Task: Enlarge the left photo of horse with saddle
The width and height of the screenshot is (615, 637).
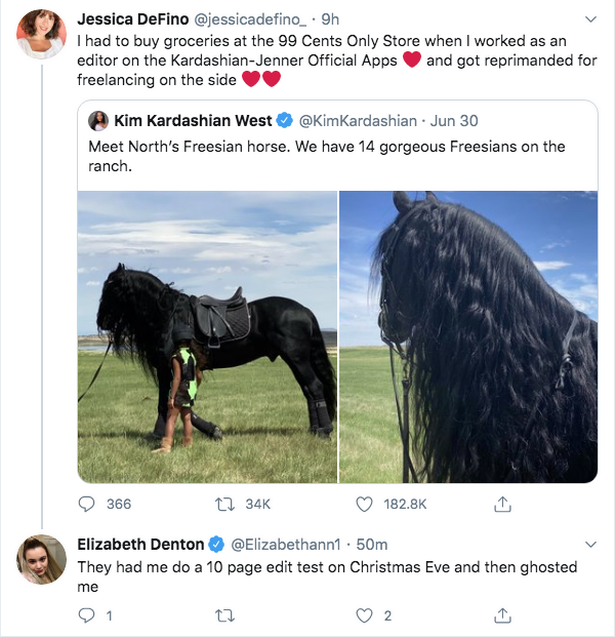Action: [x=207, y=337]
